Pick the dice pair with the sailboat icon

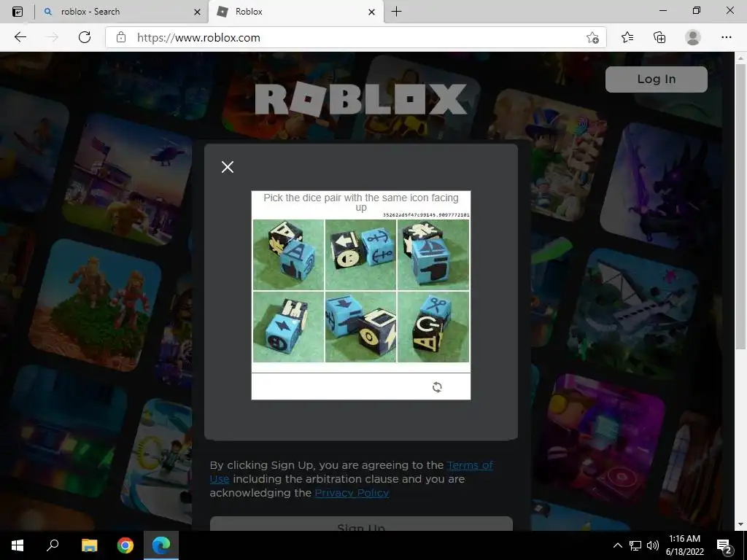433,254
